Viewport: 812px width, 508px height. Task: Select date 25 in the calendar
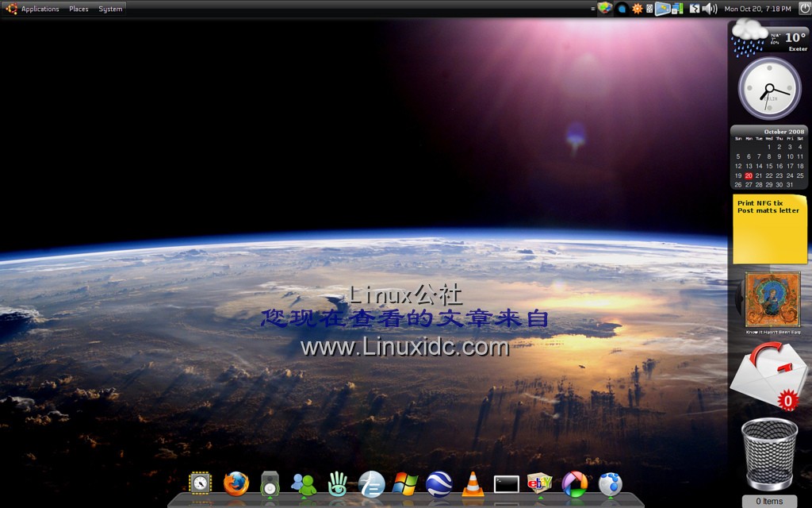tap(800, 175)
